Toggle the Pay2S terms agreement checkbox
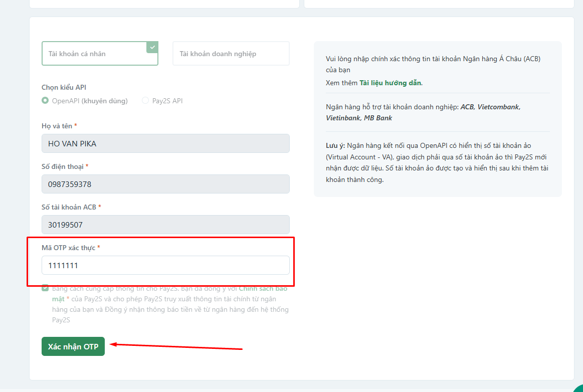 (46, 288)
